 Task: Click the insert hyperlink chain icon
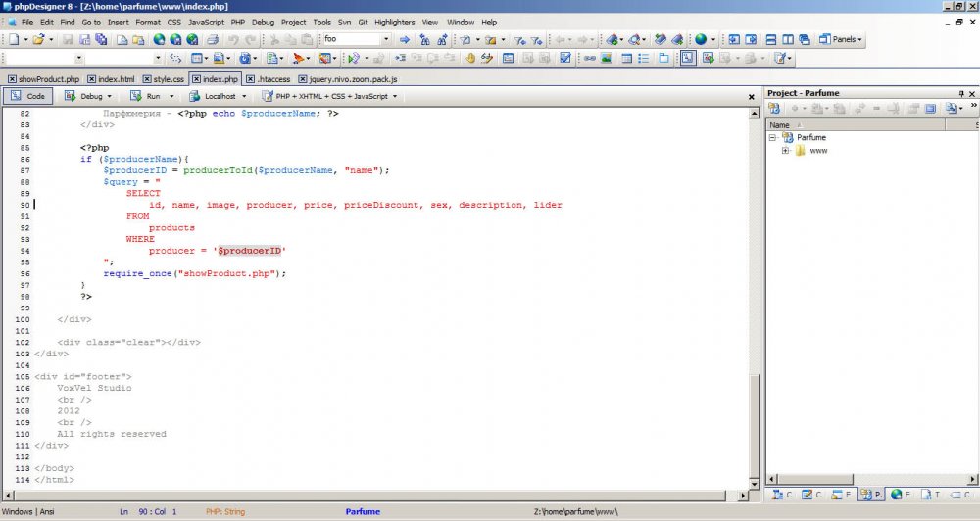tap(589, 58)
